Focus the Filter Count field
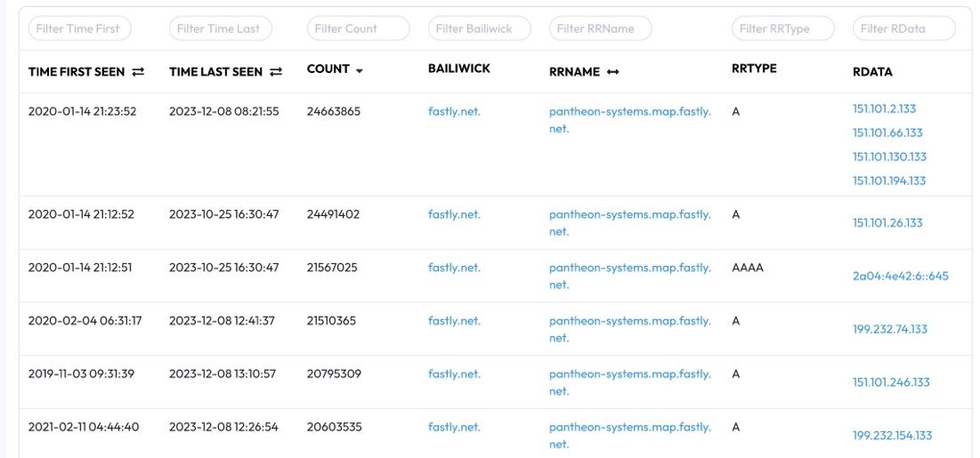 click(358, 28)
